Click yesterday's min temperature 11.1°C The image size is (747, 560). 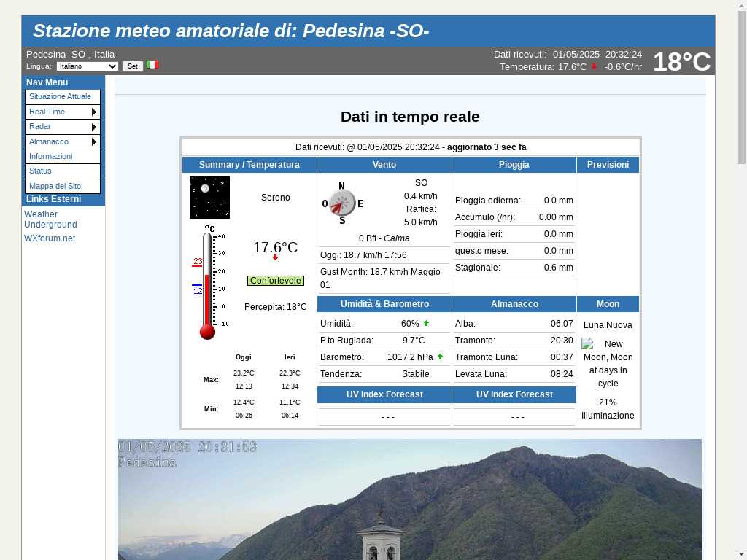[x=290, y=402]
